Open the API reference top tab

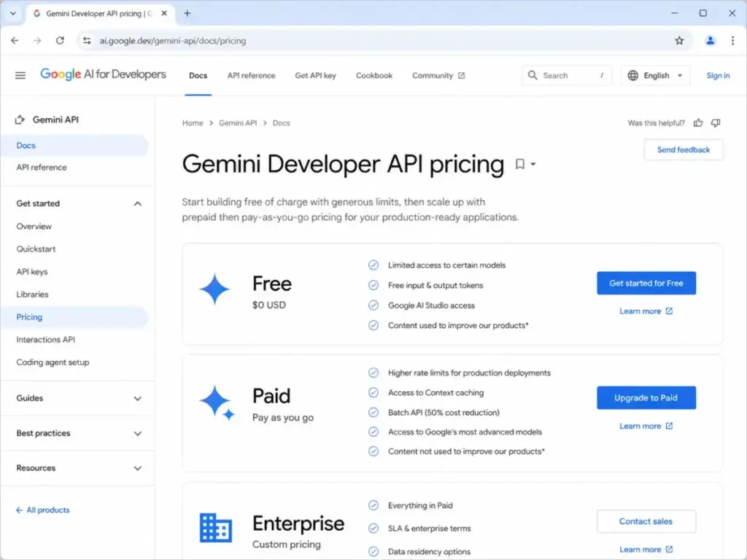point(251,75)
